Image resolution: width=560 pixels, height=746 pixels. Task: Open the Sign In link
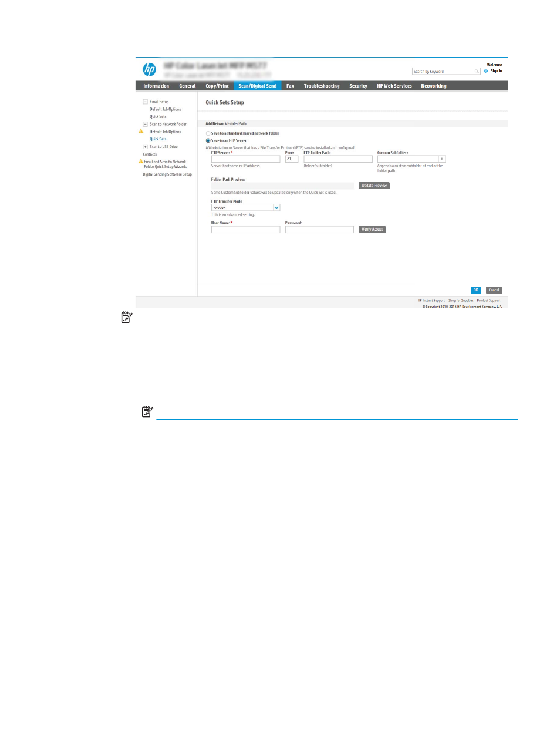(x=496, y=71)
